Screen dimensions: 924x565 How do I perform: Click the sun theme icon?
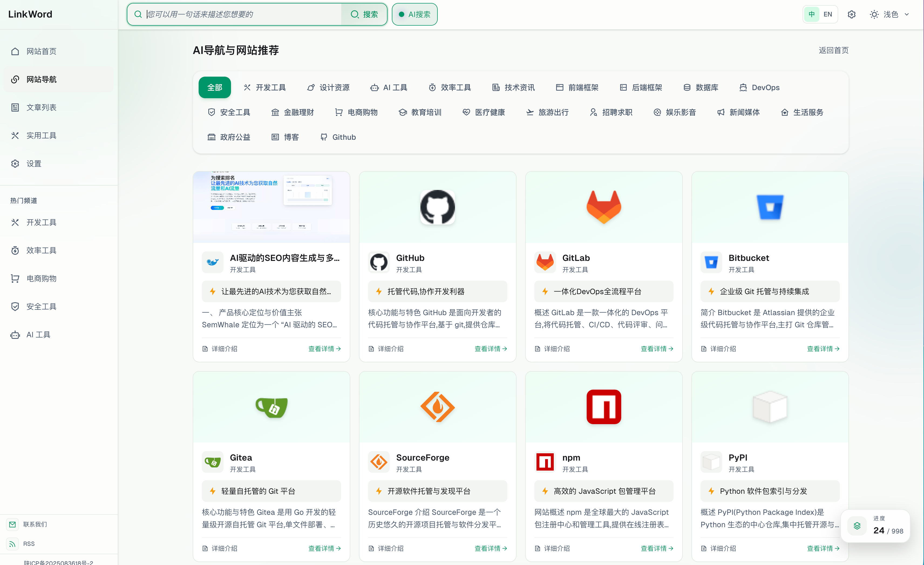pyautogui.click(x=874, y=14)
